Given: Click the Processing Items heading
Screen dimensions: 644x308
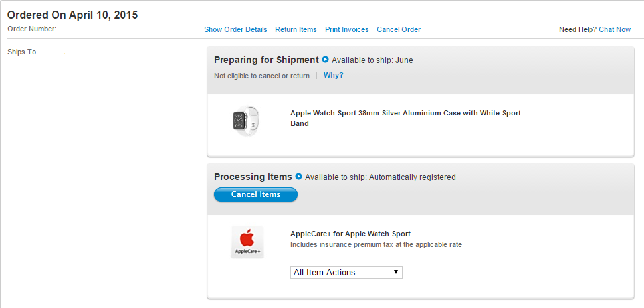Looking at the screenshot, I should 253,177.
